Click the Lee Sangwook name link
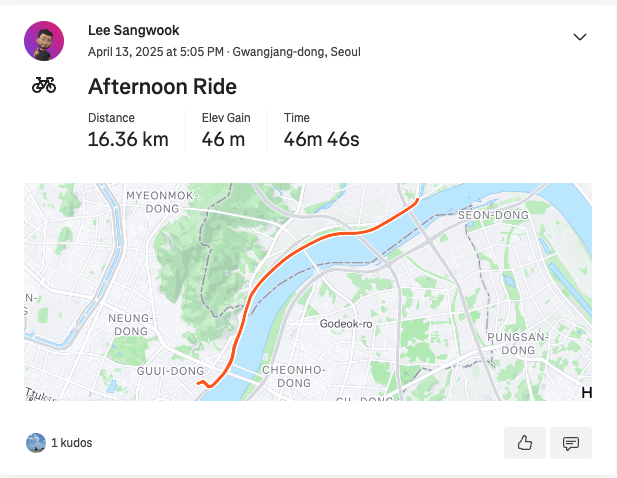The height and width of the screenshot is (478, 617). (133, 30)
